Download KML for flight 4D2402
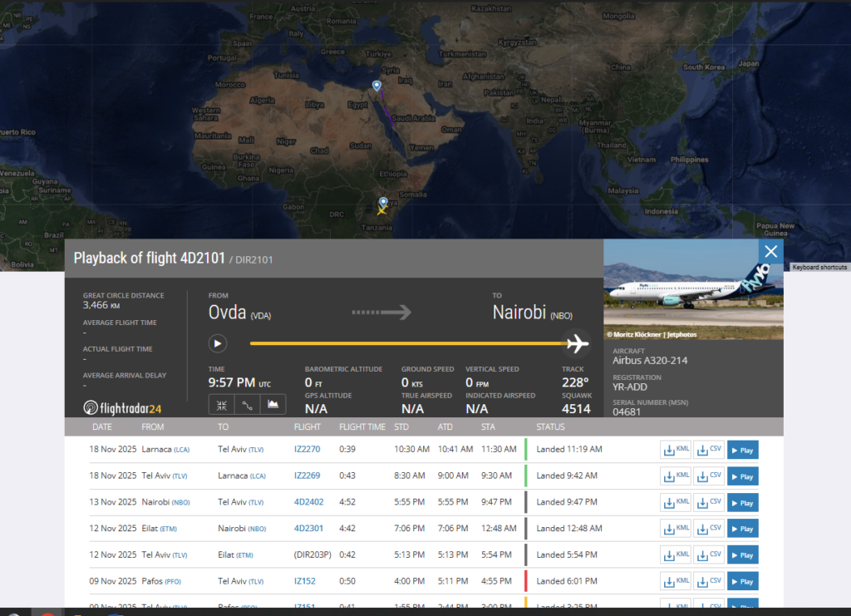The image size is (851, 616). tap(676, 502)
